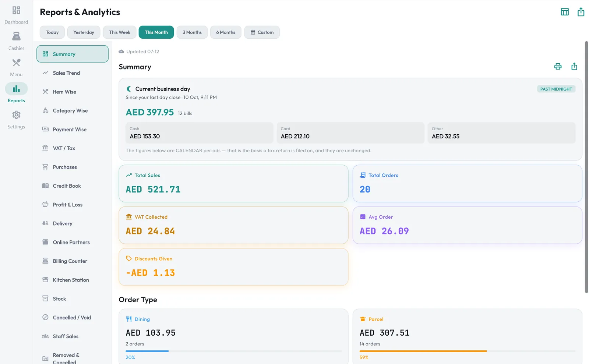Click the Parcel orders progress bar

point(468,351)
